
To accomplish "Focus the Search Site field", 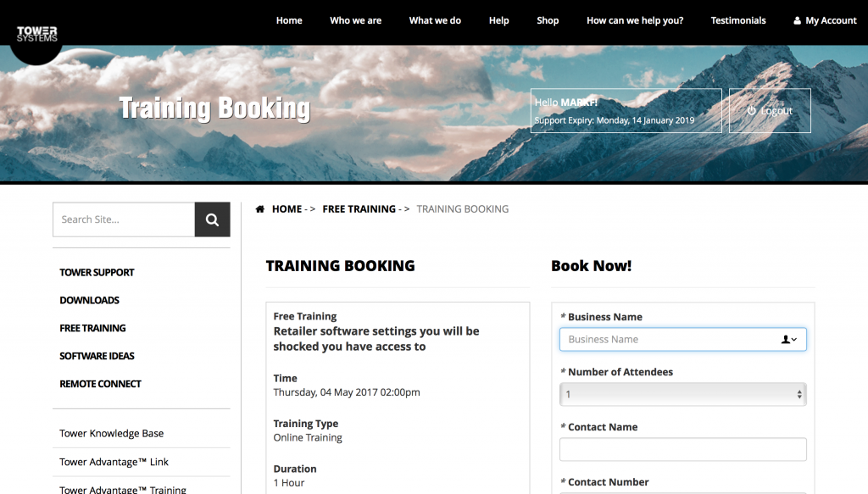I will coord(124,219).
